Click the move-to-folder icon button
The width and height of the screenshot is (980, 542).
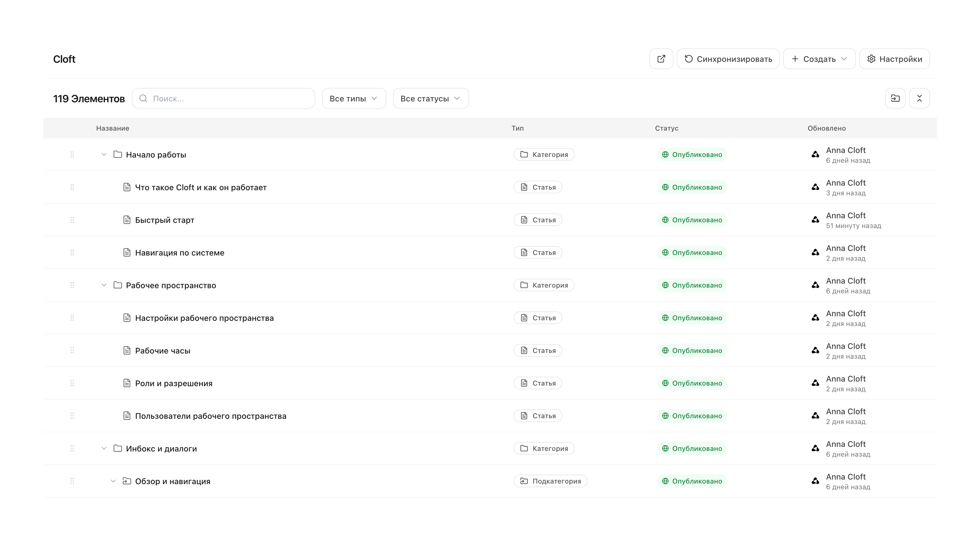click(x=895, y=99)
